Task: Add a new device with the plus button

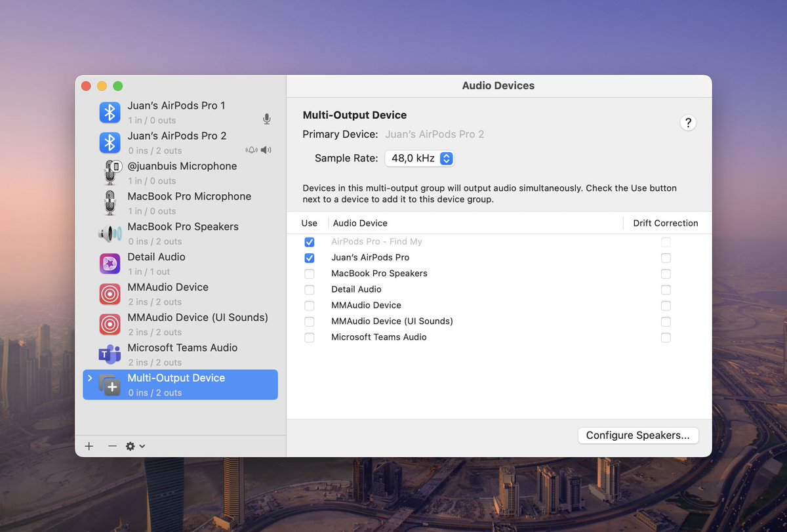Action: pyautogui.click(x=89, y=446)
